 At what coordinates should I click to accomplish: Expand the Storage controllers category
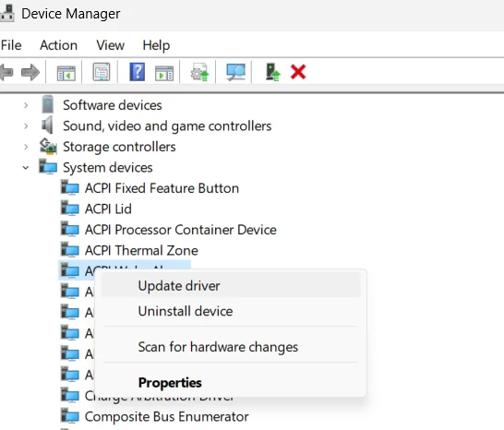point(26,147)
